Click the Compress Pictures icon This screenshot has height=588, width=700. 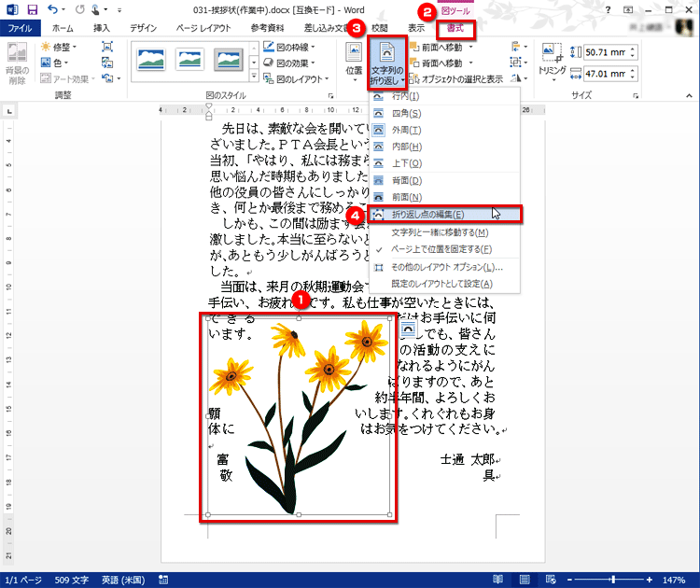pos(107,47)
